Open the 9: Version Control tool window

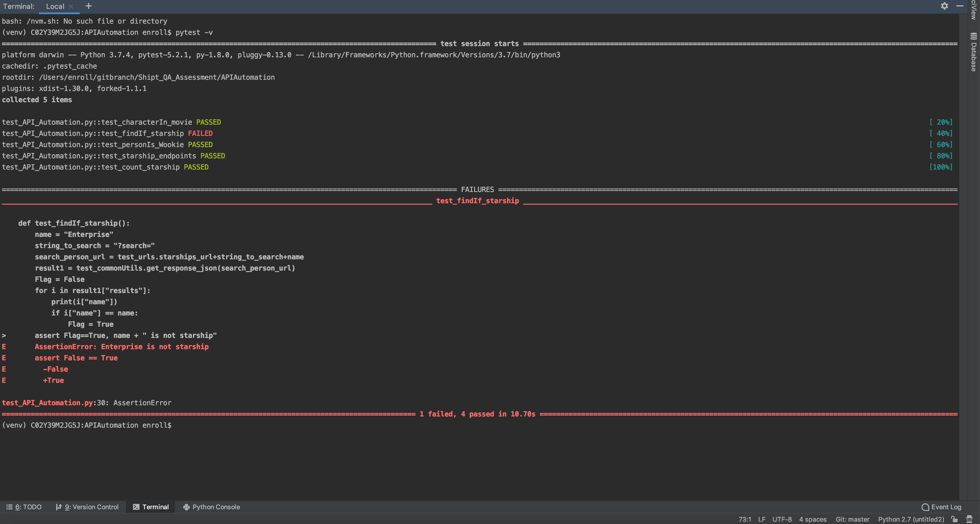pyautogui.click(x=87, y=507)
